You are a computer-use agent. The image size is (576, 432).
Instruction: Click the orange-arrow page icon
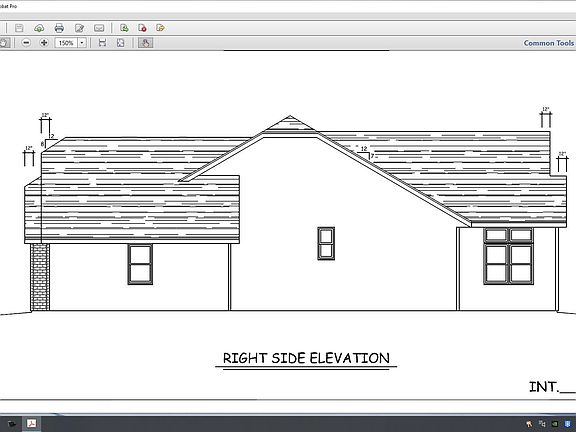[x=160, y=28]
